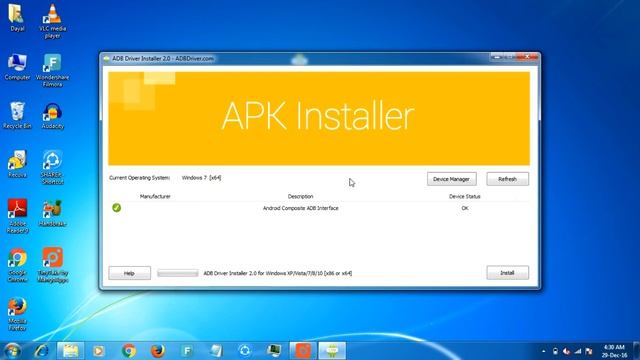Launch HandBrake desktop shortcut
640x360 pixels.
(x=53, y=213)
